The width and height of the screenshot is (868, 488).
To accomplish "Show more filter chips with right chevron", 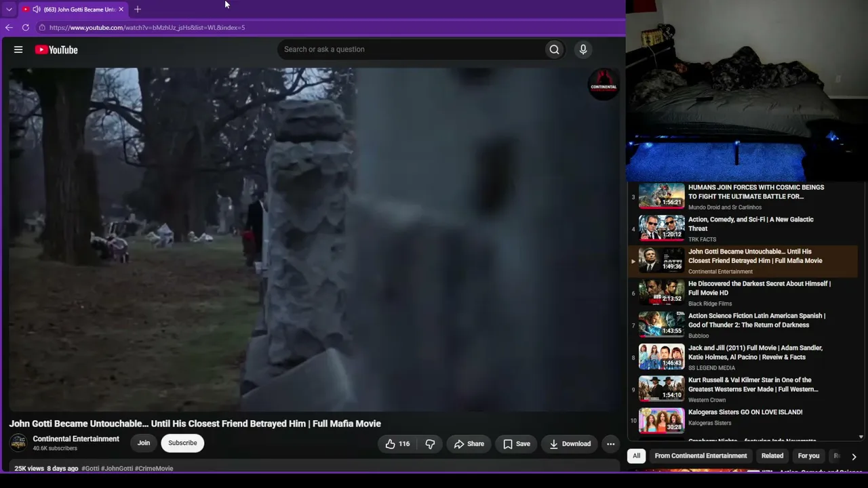I will click(854, 457).
